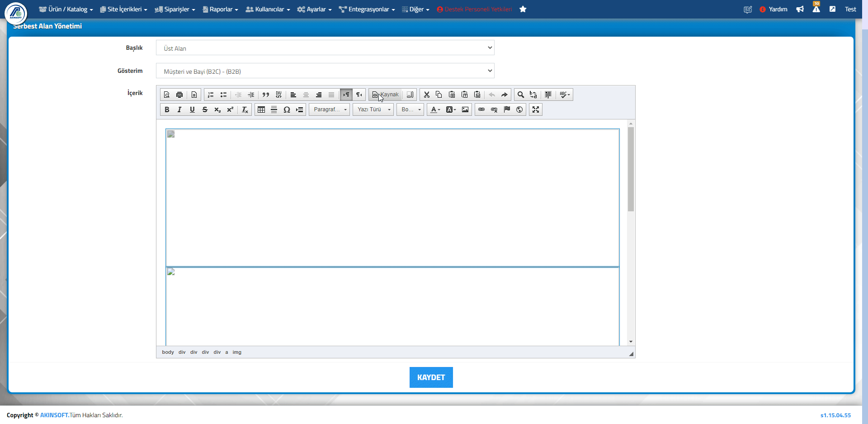
Task: Open the Paragraf format dropdown
Action: (x=329, y=110)
